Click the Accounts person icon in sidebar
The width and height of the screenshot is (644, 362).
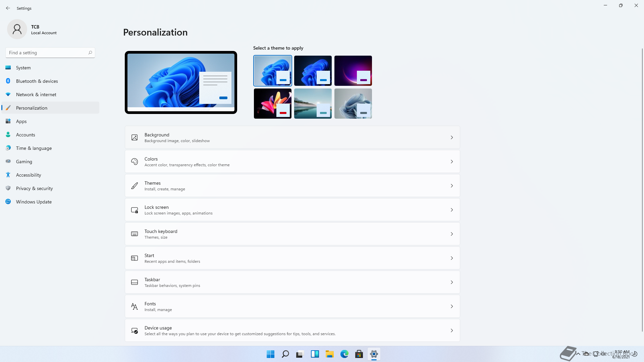[8, 135]
